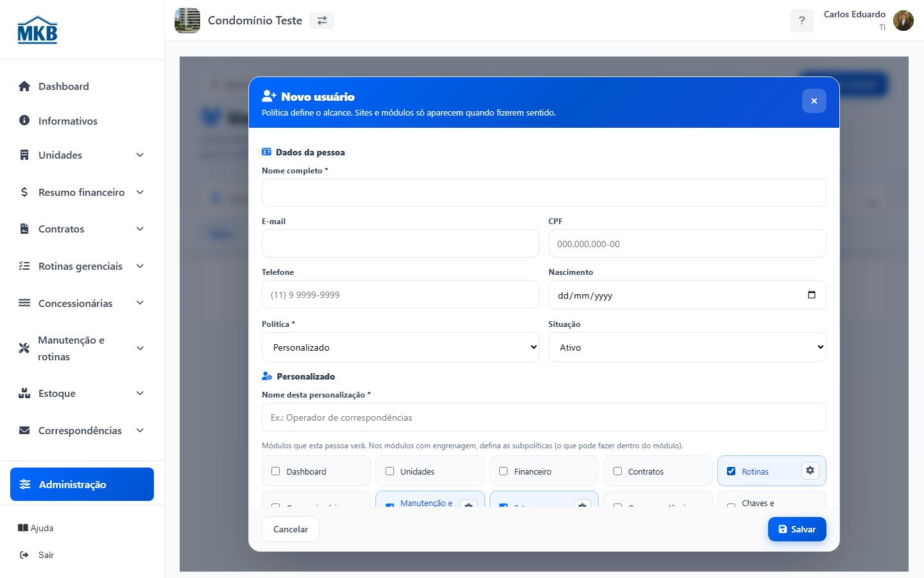The image size is (924, 578).
Task: Open the gear settings on Rotinas module
Action: click(810, 471)
